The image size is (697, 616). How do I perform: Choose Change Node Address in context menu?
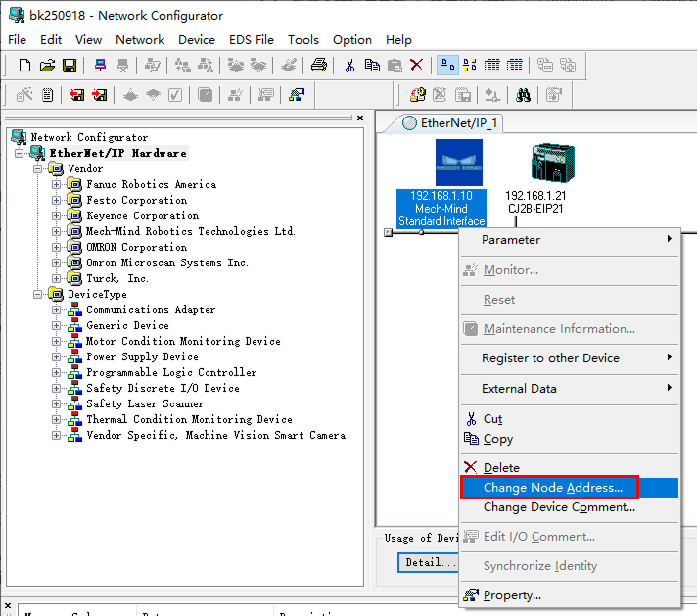point(552,488)
